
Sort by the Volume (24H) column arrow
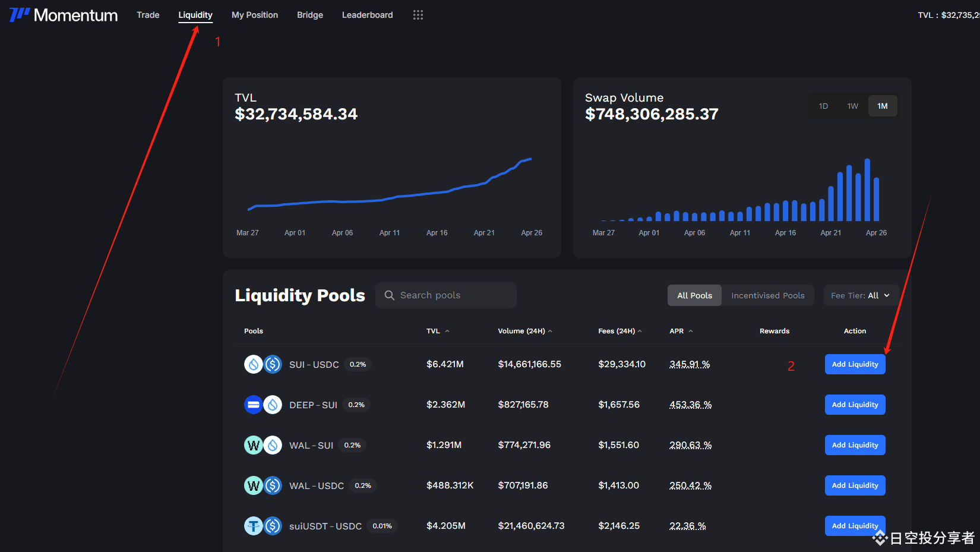550,331
